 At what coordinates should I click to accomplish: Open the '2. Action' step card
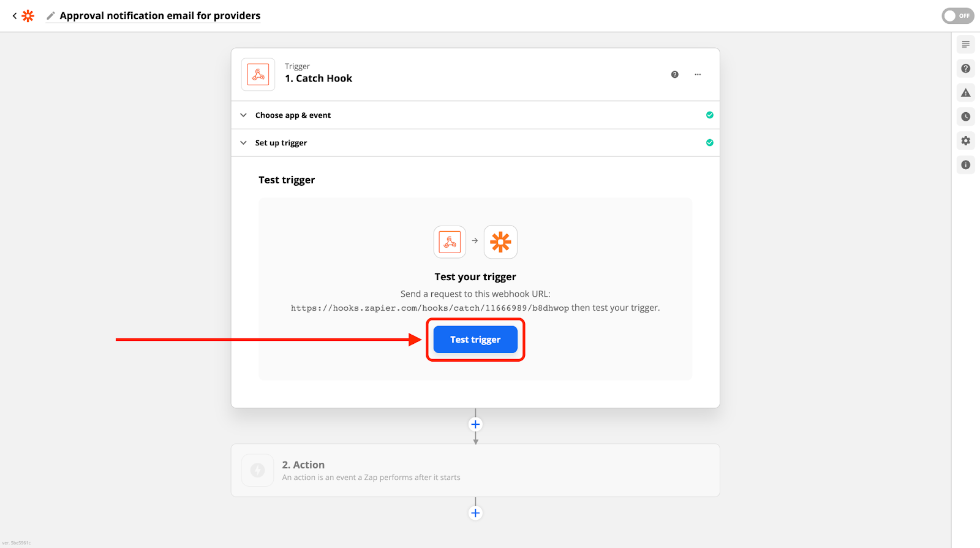pyautogui.click(x=475, y=470)
